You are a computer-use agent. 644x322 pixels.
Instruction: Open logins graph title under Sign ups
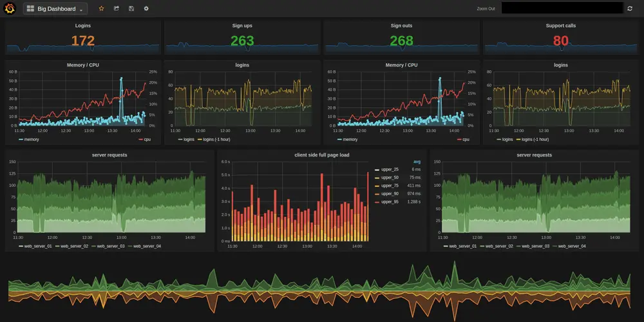point(242,65)
